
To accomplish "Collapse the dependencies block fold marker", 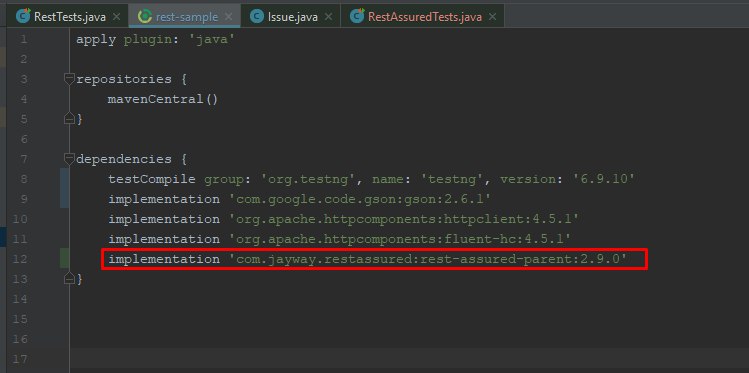I will pos(70,159).
